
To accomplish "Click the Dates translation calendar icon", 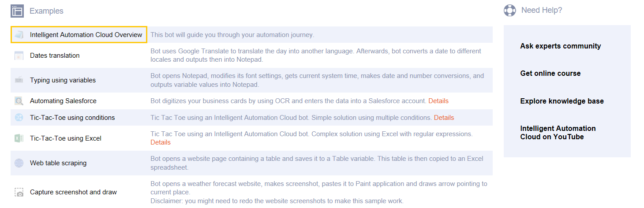I will (19, 56).
